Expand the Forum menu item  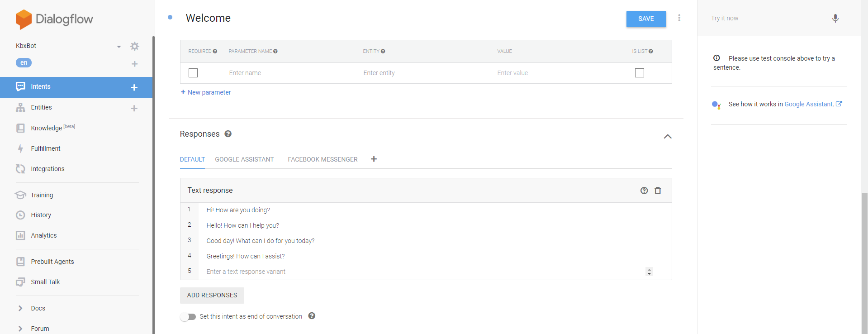20,329
